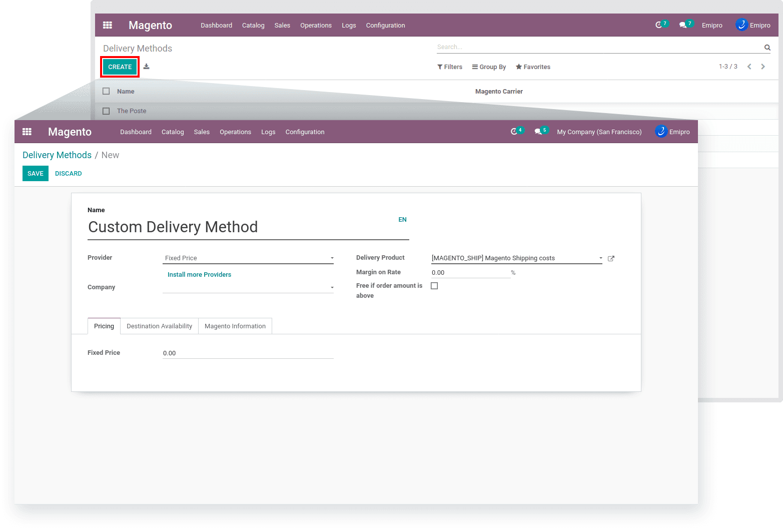This screenshot has width=783, height=532.
Task: Go to previous page arrow
Action: pyautogui.click(x=749, y=67)
